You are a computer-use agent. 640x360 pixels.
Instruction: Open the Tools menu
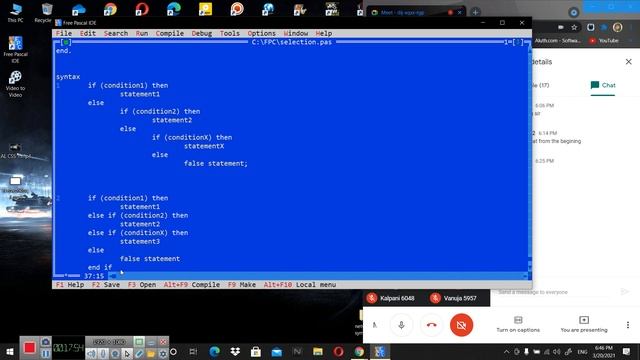[x=230, y=33]
